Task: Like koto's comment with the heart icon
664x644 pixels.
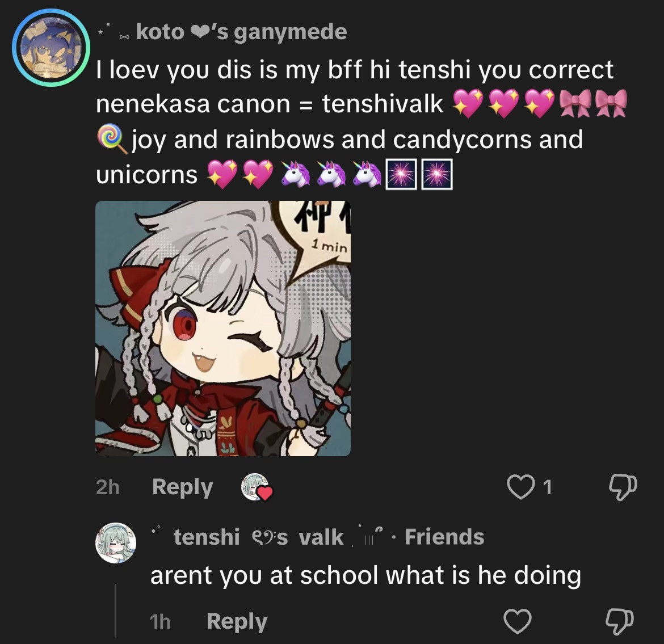Action: pos(520,487)
